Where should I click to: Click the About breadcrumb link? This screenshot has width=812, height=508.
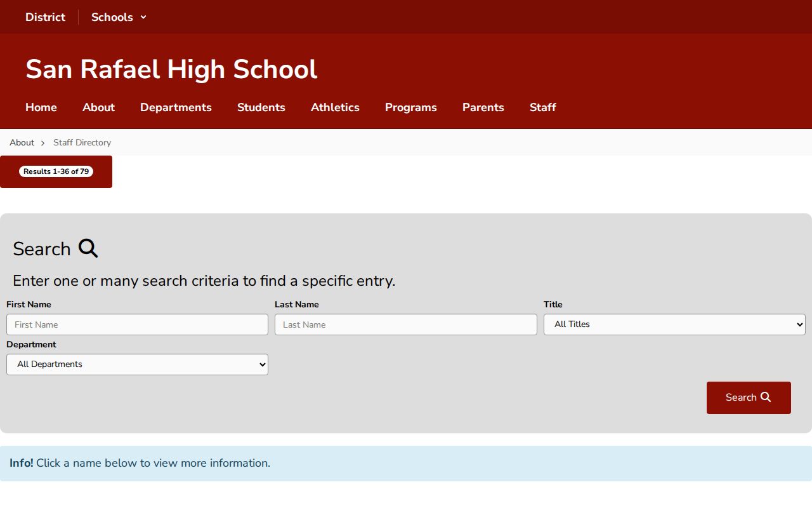(22, 142)
